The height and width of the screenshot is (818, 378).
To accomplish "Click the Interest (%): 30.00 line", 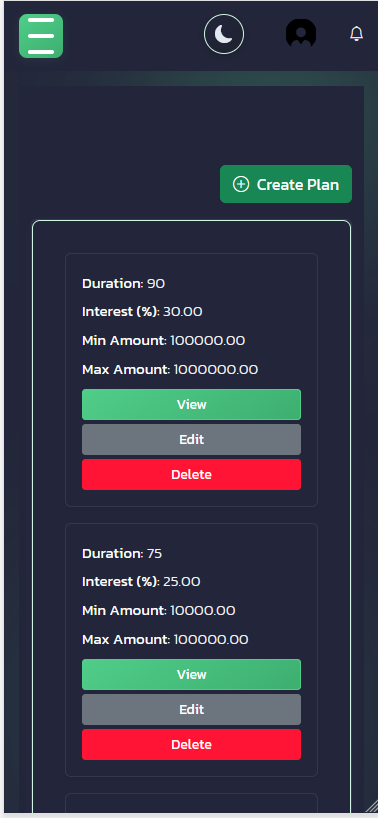I will tap(142, 312).
